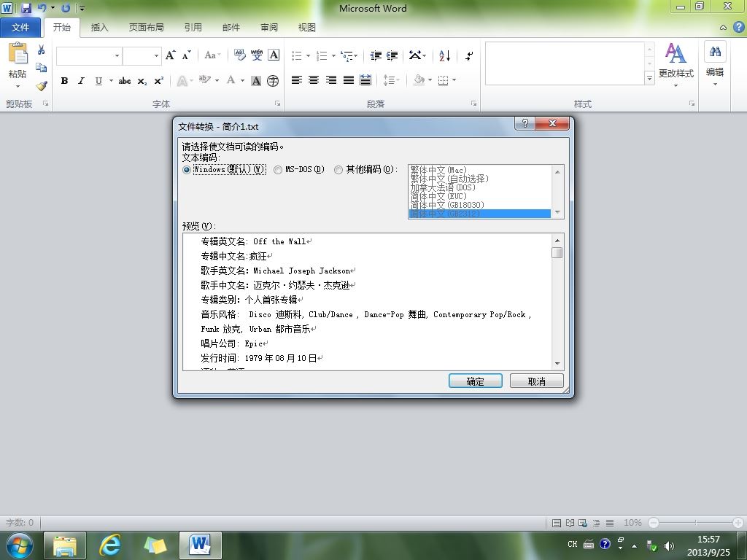Open the Font dialog launcher
Viewport: 747px width, 560px height.
coord(277,104)
